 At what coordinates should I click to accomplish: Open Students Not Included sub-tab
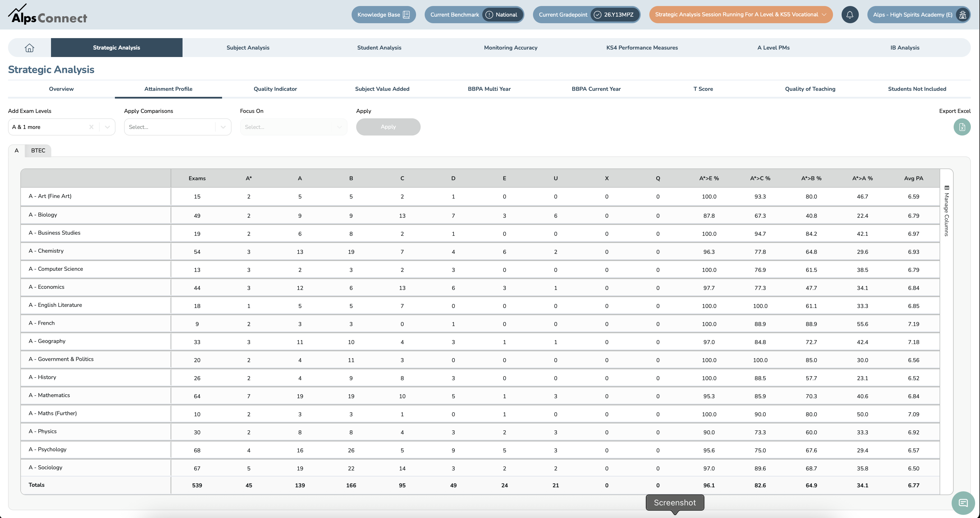point(917,89)
